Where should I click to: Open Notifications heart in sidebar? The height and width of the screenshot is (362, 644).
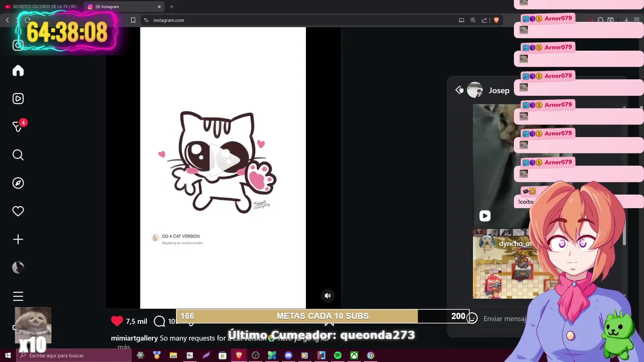[x=18, y=211]
